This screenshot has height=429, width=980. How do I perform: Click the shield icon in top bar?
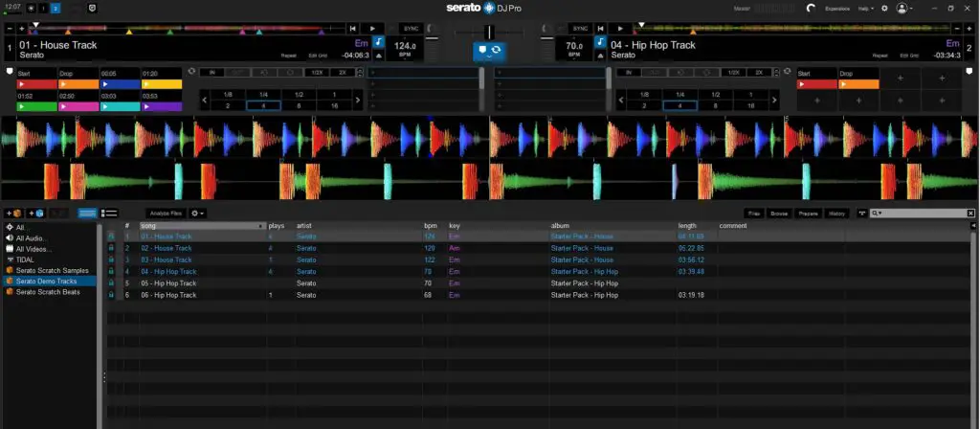click(93, 9)
